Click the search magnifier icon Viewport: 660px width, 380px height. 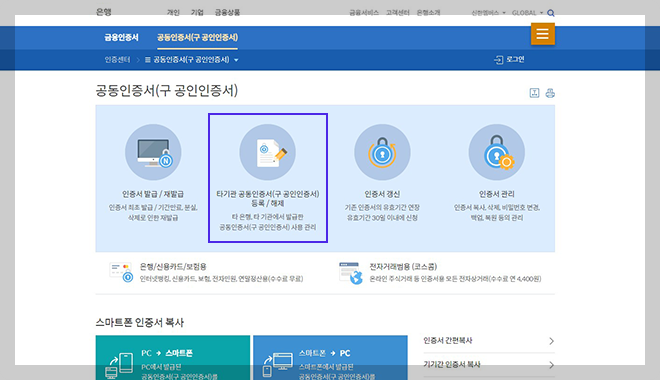pyautogui.click(x=551, y=13)
